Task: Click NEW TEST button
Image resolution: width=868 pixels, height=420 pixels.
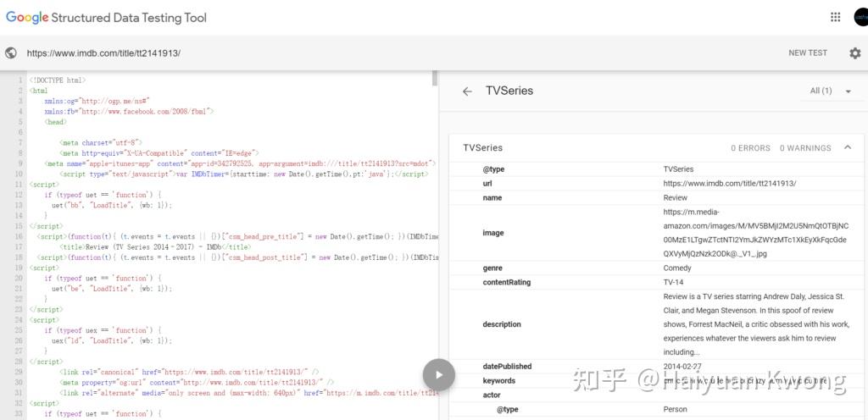Action: tap(808, 53)
